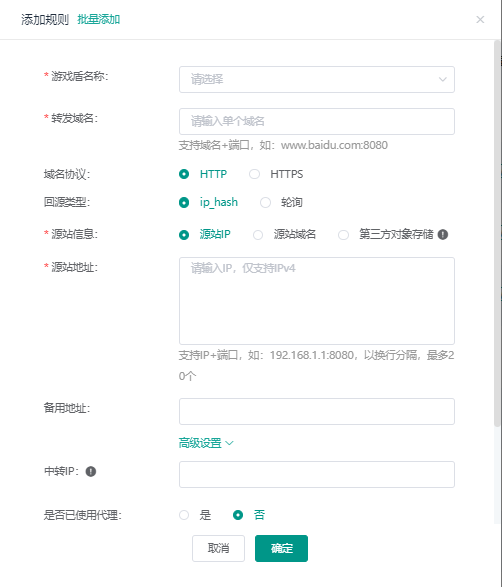The width and height of the screenshot is (502, 587).
Task: Select 第三方对象存储 radio option
Action: [x=343, y=235]
